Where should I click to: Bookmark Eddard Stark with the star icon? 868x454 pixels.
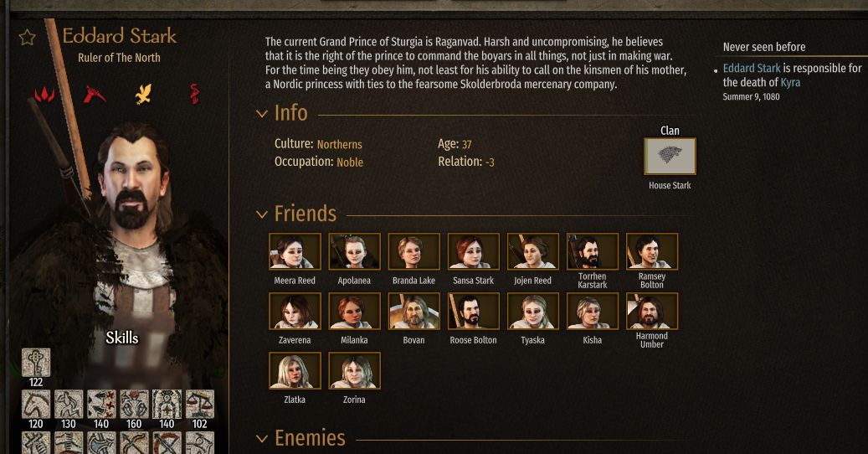(27, 38)
